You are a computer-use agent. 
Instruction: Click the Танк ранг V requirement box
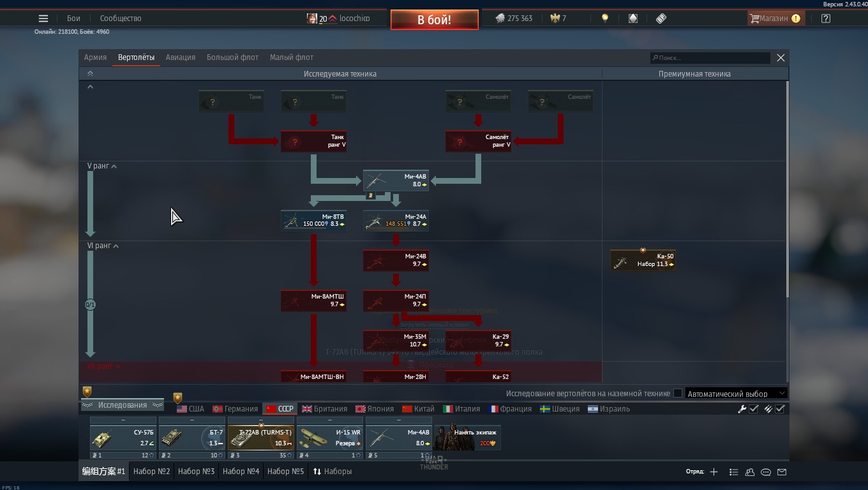click(313, 141)
